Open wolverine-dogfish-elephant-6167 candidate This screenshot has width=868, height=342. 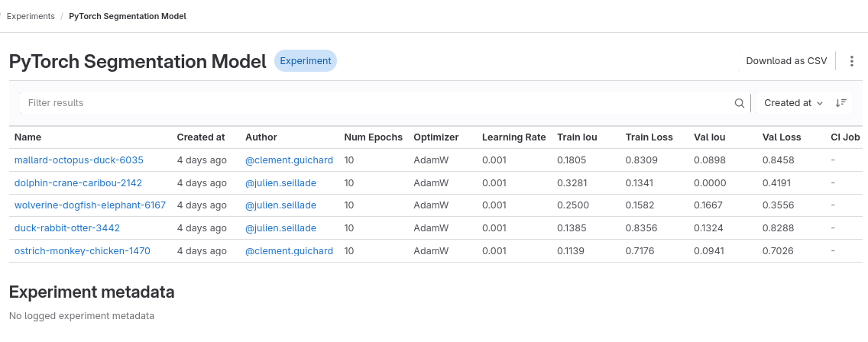coord(89,205)
